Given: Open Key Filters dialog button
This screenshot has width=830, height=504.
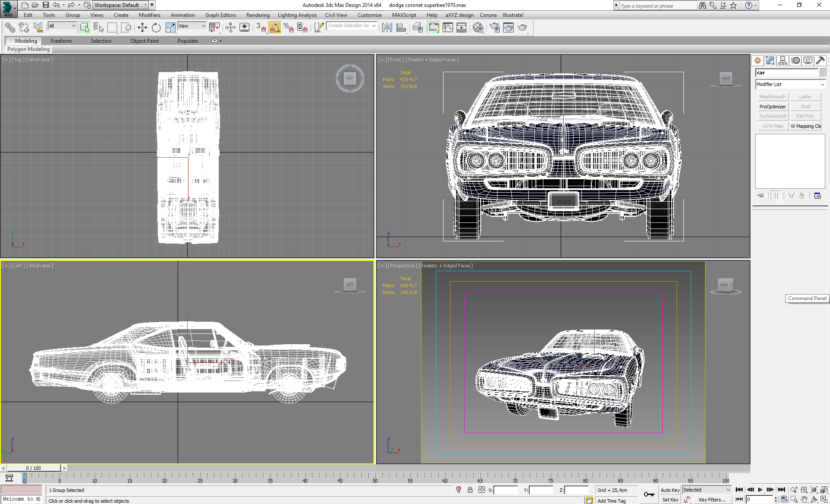Looking at the screenshot, I should (x=712, y=500).
